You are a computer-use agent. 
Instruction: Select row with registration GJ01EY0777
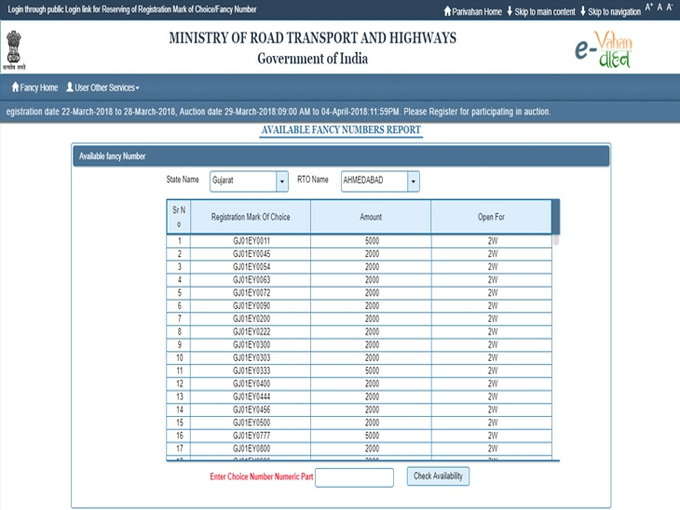coord(251,436)
